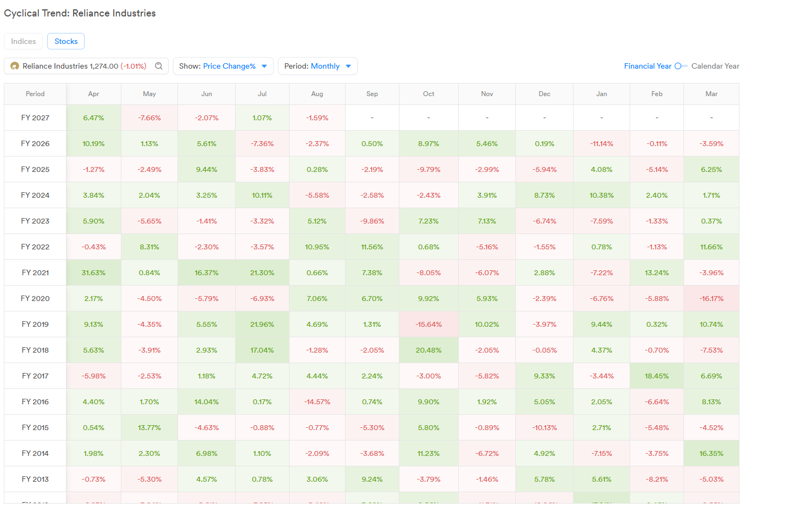This screenshot has width=812, height=507.
Task: Select the -7.66% cell in FY 2027
Action: click(x=149, y=118)
